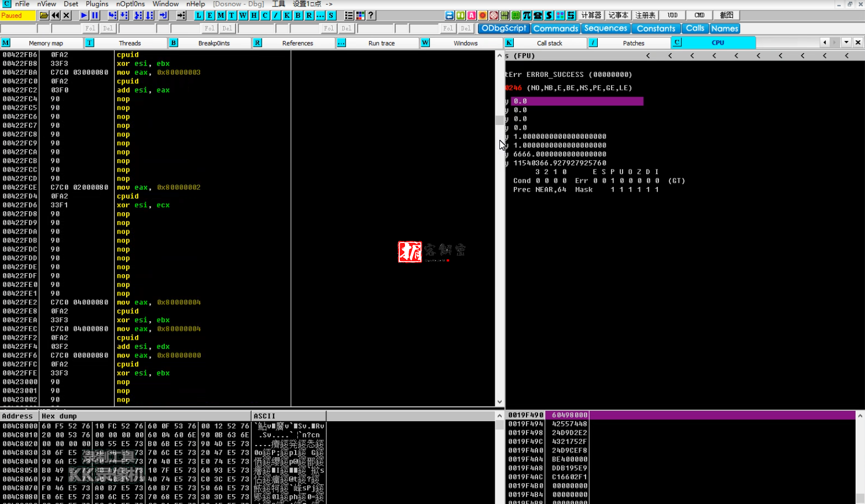Show Executable modules via E icon
The width and height of the screenshot is (865, 504).
[209, 15]
